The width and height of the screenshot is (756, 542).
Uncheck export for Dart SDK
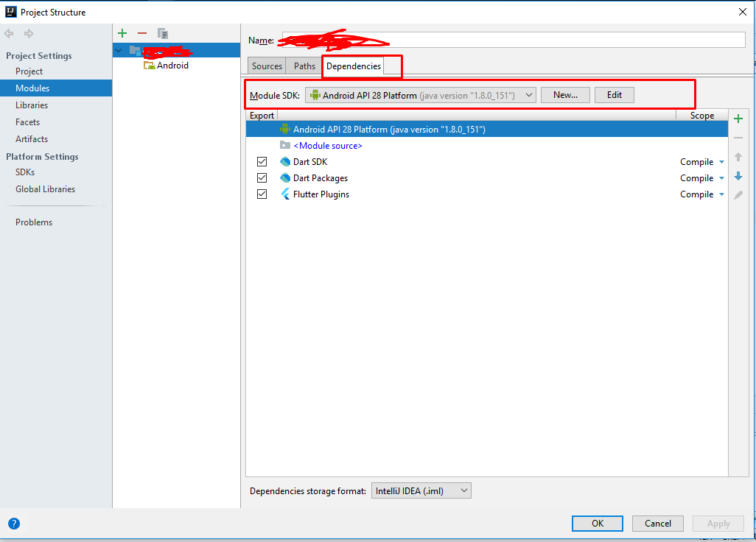[262, 162]
